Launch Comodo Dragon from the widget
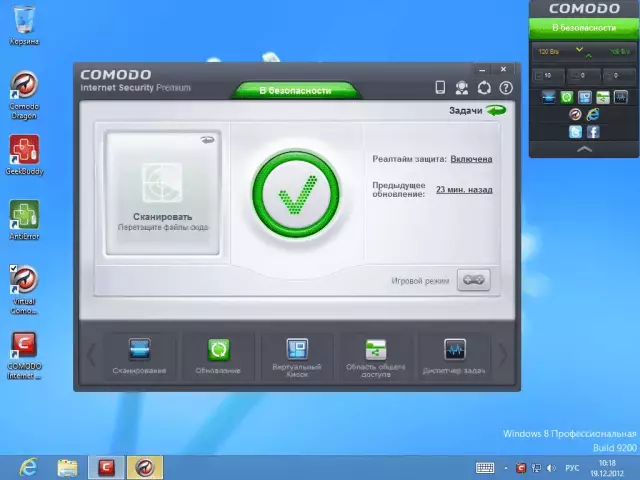This screenshot has width=640, height=480. (576, 115)
